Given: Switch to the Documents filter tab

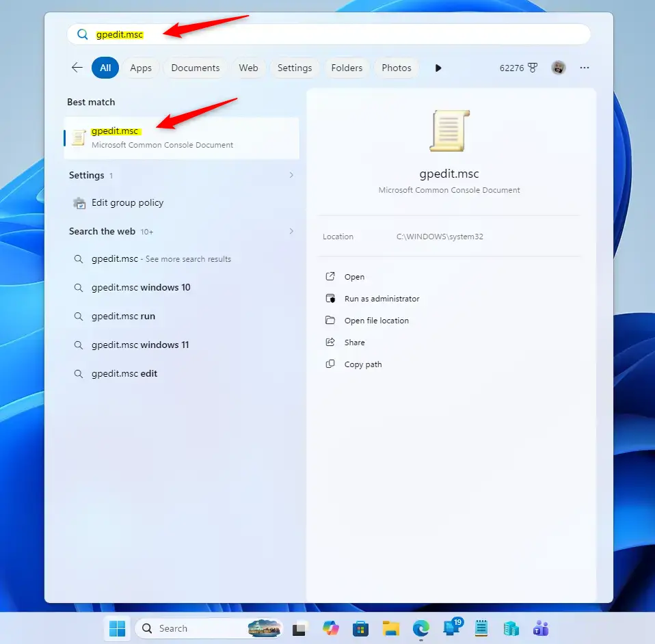Looking at the screenshot, I should 195,68.
